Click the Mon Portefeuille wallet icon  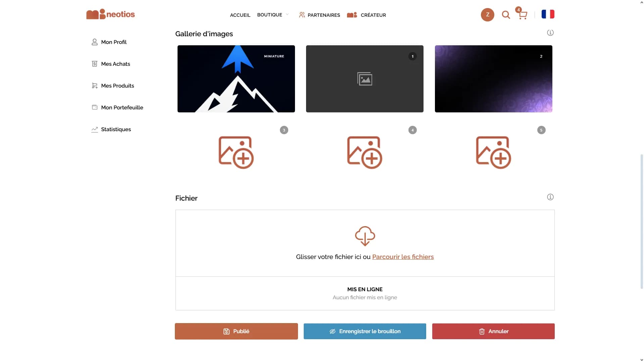tap(95, 107)
